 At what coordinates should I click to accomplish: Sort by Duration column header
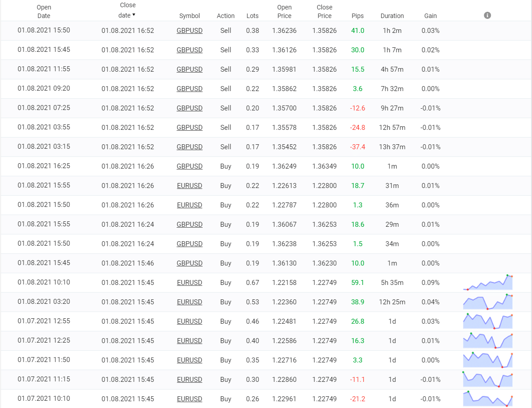(392, 16)
